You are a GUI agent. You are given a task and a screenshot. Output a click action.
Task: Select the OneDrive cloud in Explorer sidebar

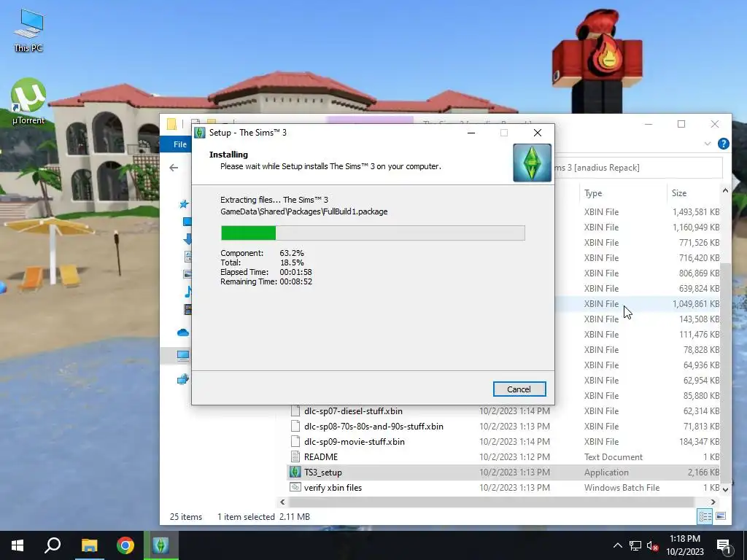[x=183, y=332]
